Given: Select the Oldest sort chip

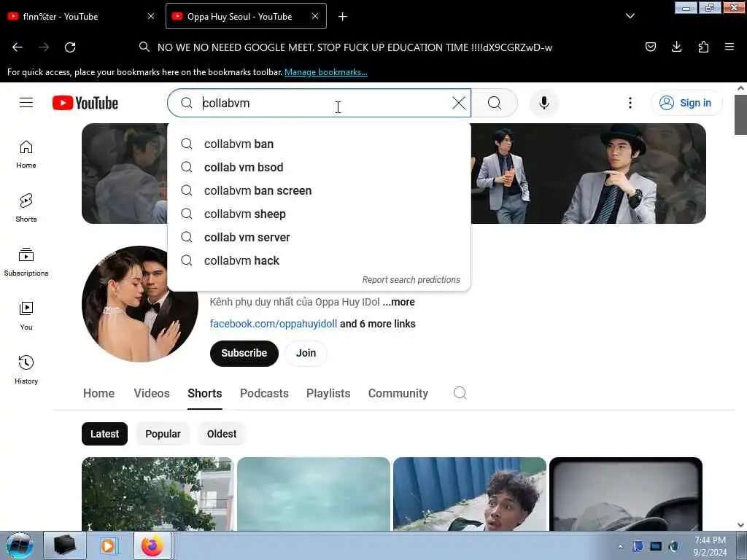Looking at the screenshot, I should point(222,434).
